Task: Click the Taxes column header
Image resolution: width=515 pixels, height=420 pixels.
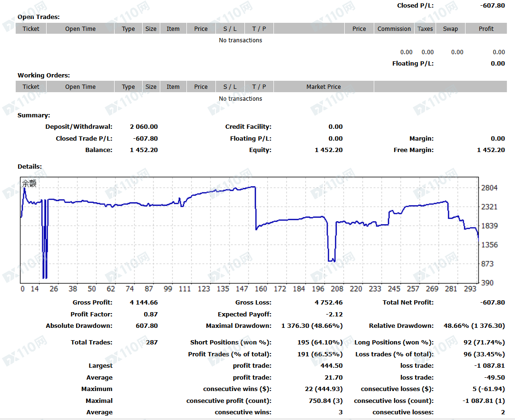Action: [425, 29]
